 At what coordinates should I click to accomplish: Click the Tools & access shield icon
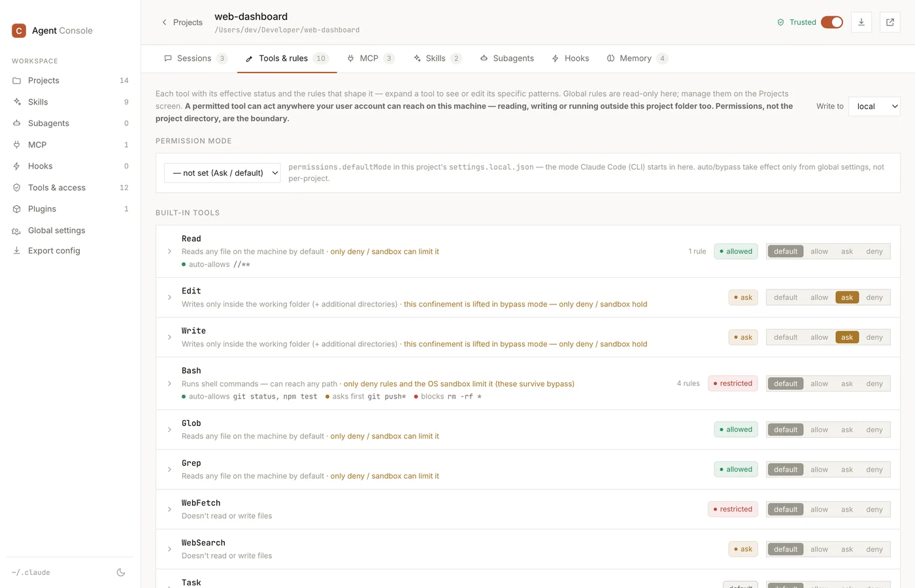[x=17, y=188]
